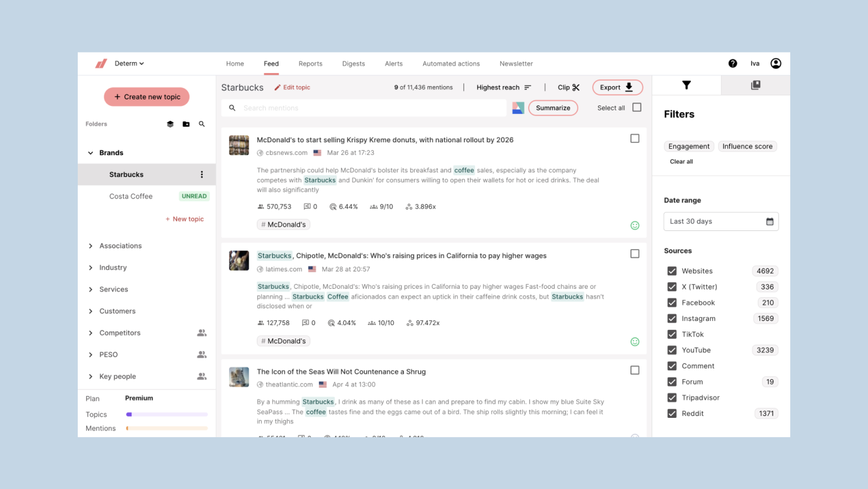868x489 pixels.
Task: Switch to the filter funnel panel tab
Action: [x=687, y=85]
